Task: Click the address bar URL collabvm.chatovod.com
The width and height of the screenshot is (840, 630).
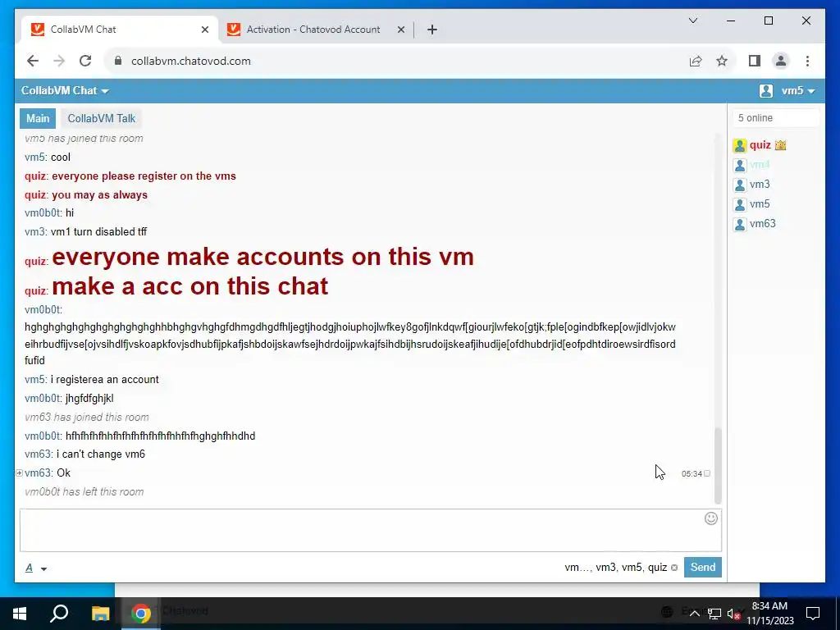Action: click(x=190, y=61)
